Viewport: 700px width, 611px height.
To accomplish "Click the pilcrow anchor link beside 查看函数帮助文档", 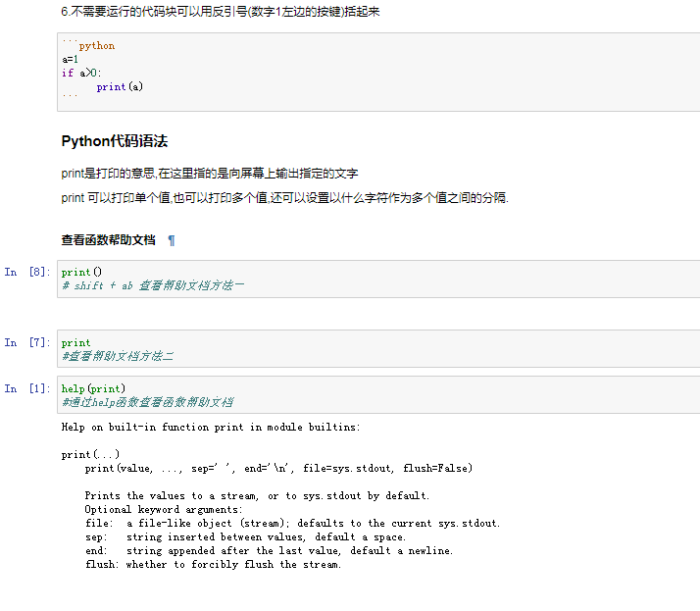I will click(172, 240).
